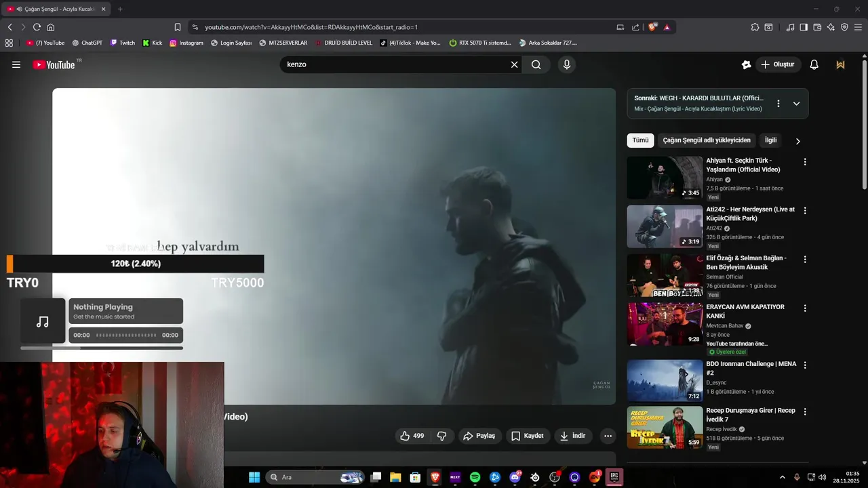Open Ahiyan ft. Seçkin Türk video thumbnail
The width and height of the screenshot is (868, 488).
pyautogui.click(x=665, y=178)
